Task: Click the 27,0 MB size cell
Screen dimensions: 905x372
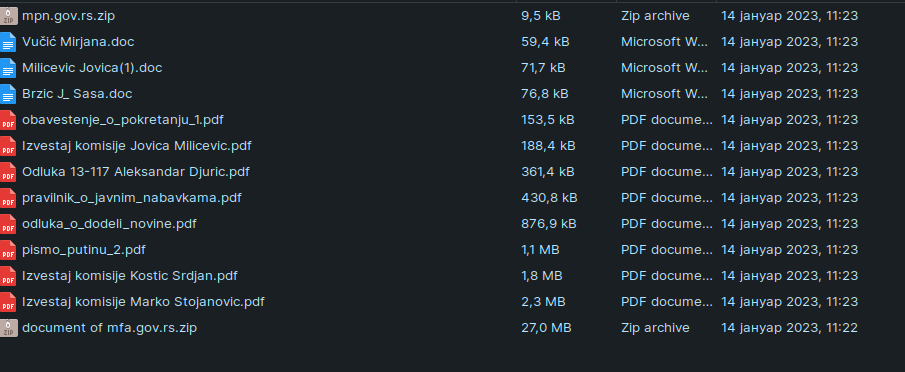Action: (546, 328)
